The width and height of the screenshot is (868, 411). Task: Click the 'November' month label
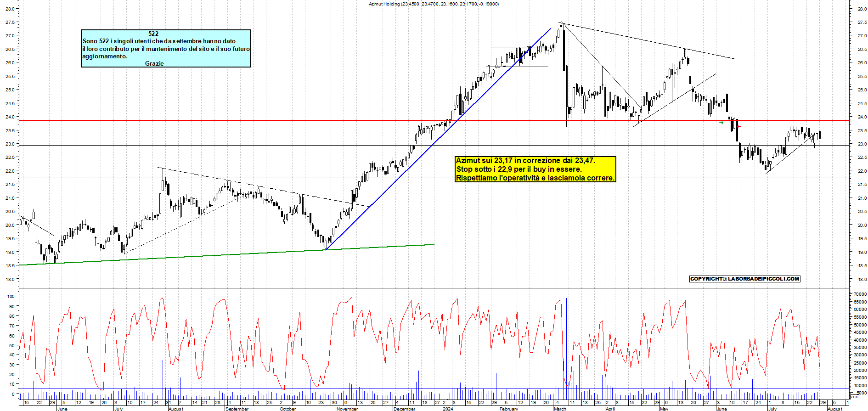(x=347, y=409)
